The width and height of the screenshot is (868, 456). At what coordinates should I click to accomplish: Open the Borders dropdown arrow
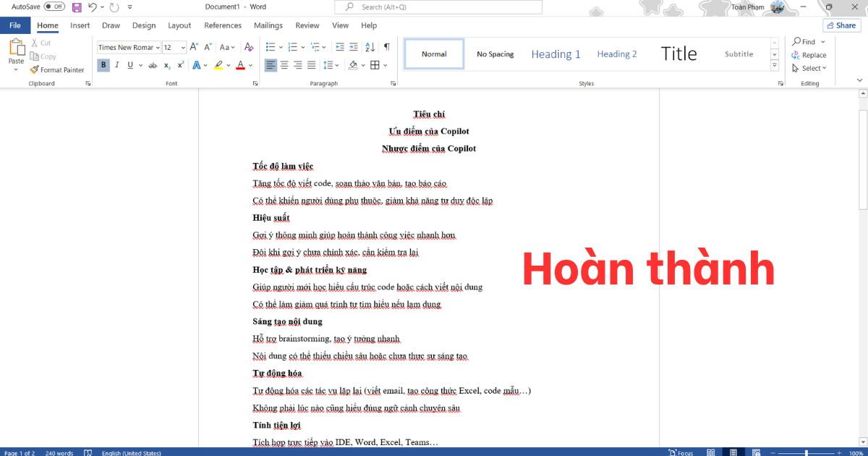[386, 65]
